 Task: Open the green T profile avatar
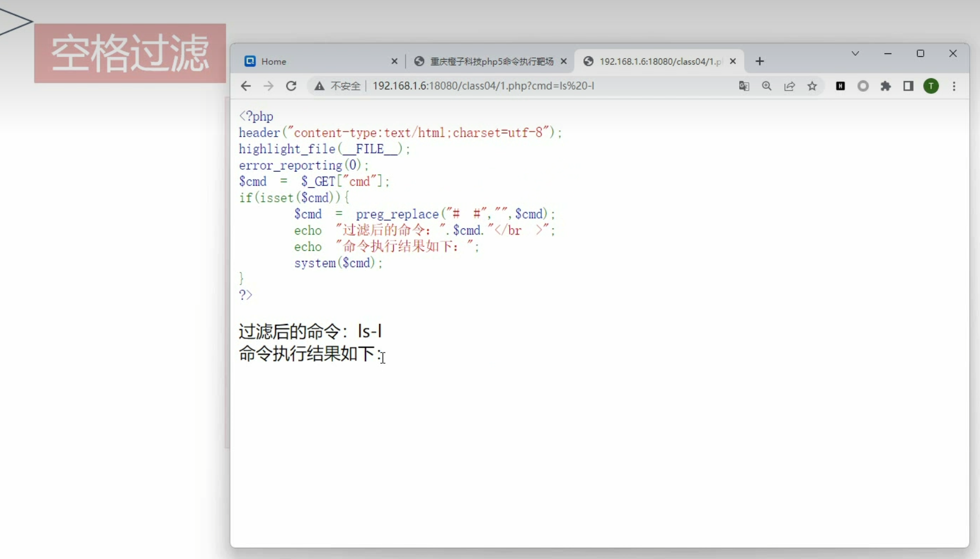(x=931, y=86)
